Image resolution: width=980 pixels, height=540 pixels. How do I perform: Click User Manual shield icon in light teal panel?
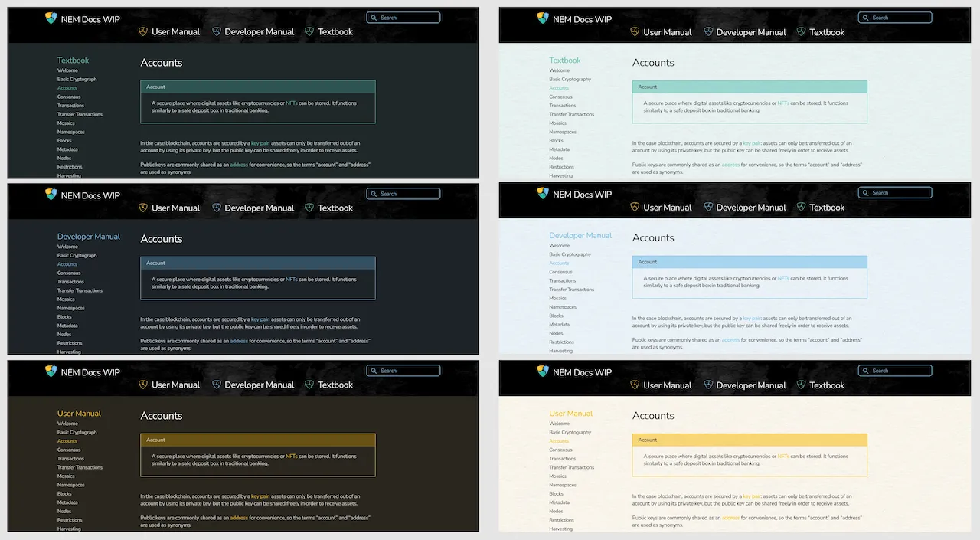(635, 32)
